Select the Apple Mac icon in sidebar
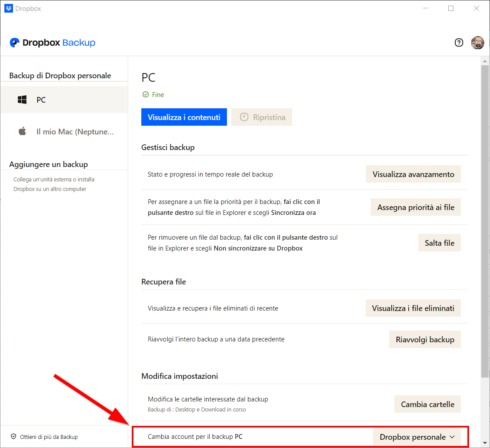This screenshot has width=490, height=448. (x=22, y=131)
